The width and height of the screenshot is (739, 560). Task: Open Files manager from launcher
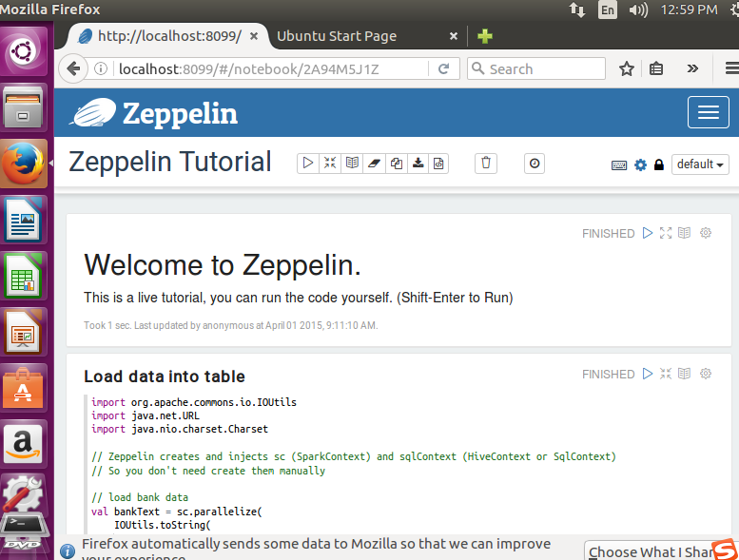tap(24, 107)
